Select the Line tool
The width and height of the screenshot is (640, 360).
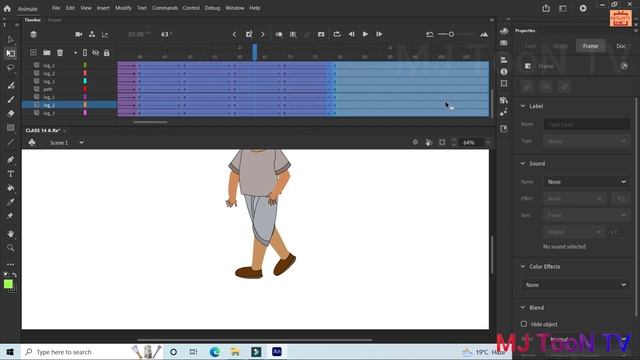(x=11, y=142)
